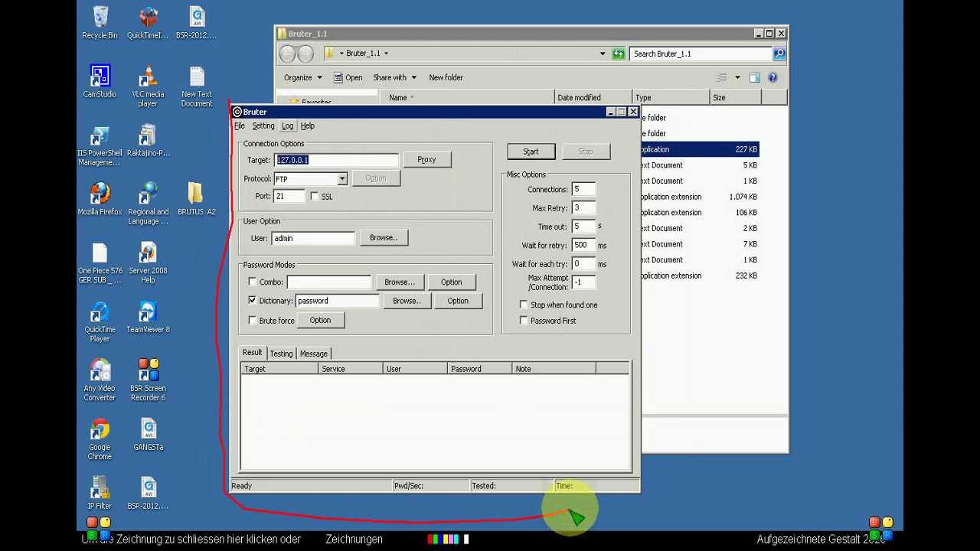Open the Recycle Bin desktop icon
This screenshot has width=980, height=551.
point(100,22)
